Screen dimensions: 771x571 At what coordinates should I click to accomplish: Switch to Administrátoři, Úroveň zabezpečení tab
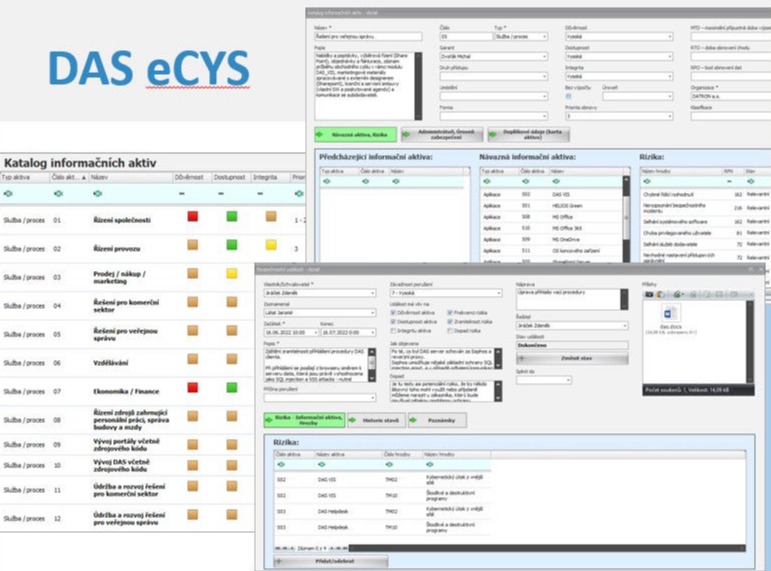coord(441,133)
